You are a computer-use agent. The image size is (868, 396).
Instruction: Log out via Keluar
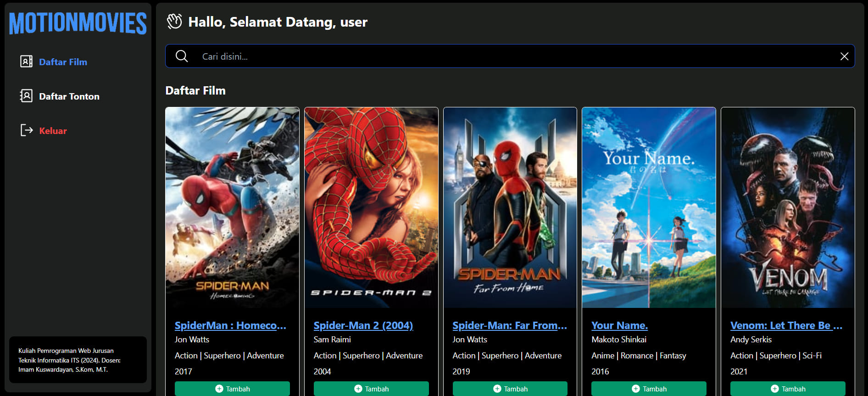53,131
